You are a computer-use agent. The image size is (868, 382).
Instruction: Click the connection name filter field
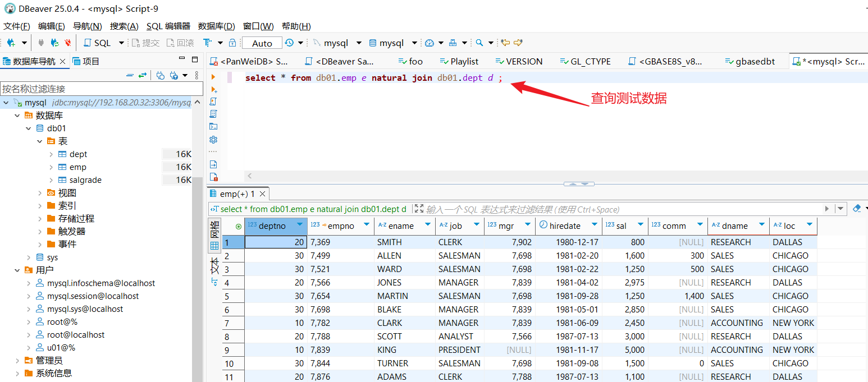[x=101, y=89]
